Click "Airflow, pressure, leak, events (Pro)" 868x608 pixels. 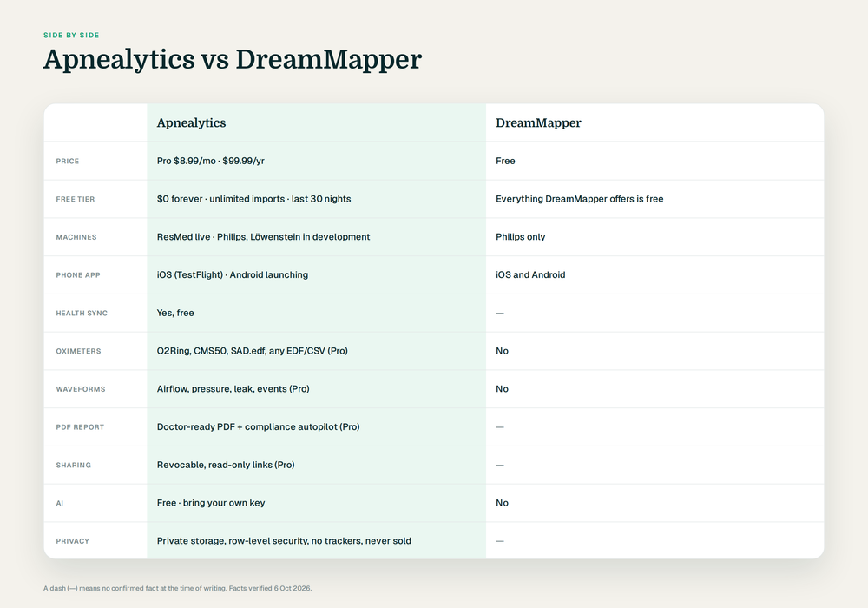click(233, 389)
